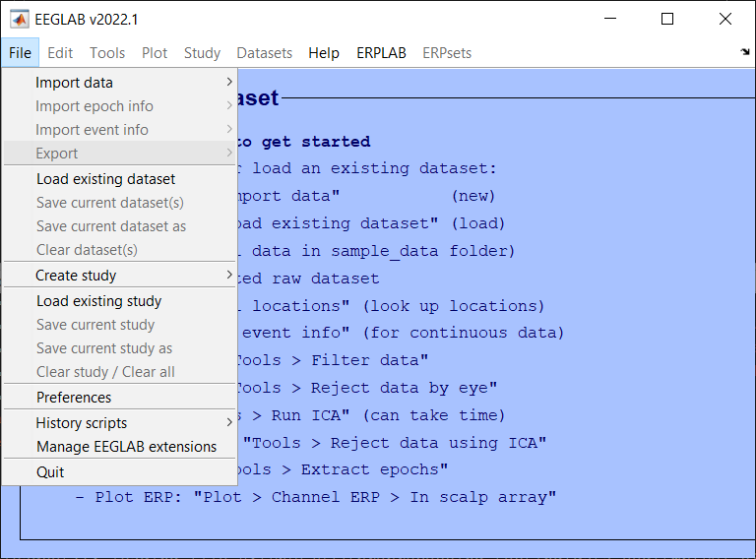Screen dimensions: 756x559
Task: Open the Edit menu
Action: [x=60, y=53]
